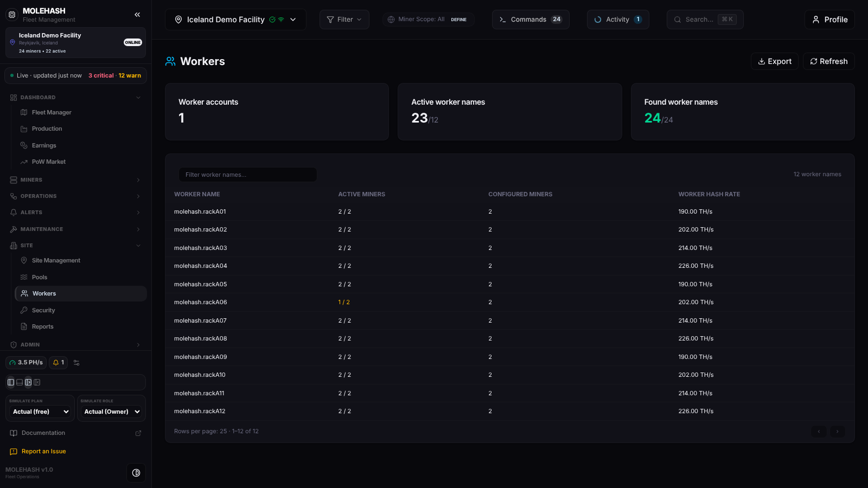
Task: Open the Iceland Demo Facility selector dropdown
Action: 235,20
